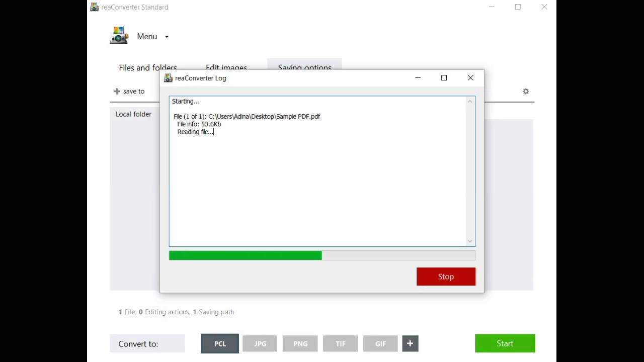This screenshot has height=362, width=644.
Task: Open the reaConverter Menu dropdown
Action: point(152,36)
